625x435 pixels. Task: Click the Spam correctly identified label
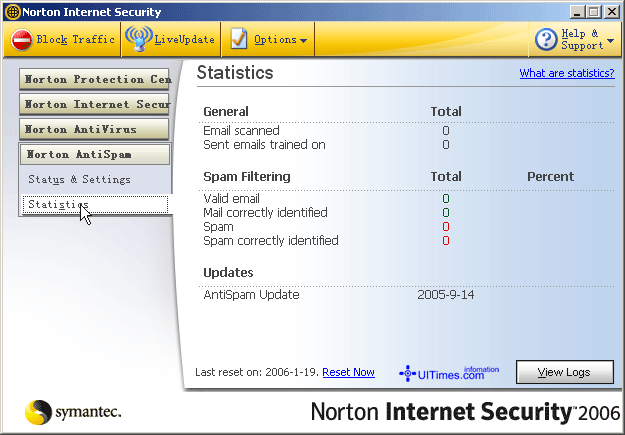(271, 241)
